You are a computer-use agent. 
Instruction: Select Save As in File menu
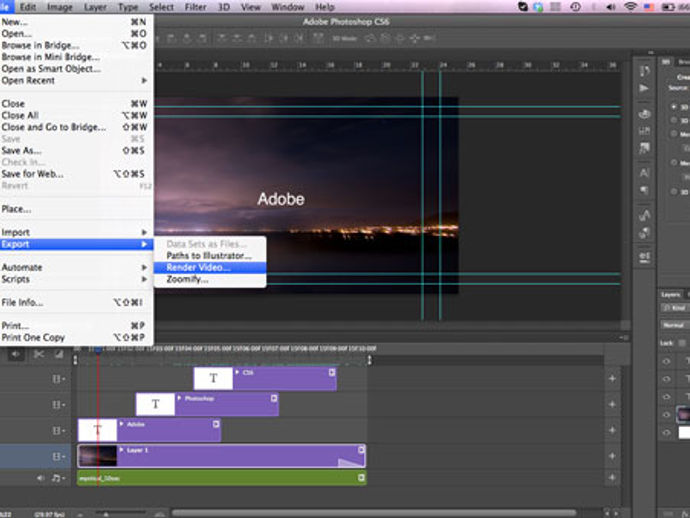point(77,151)
